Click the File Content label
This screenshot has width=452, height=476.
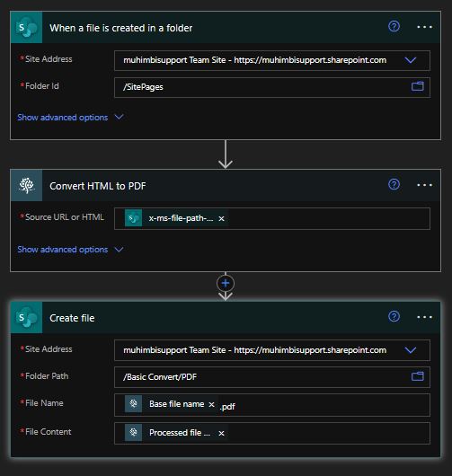click(x=48, y=432)
